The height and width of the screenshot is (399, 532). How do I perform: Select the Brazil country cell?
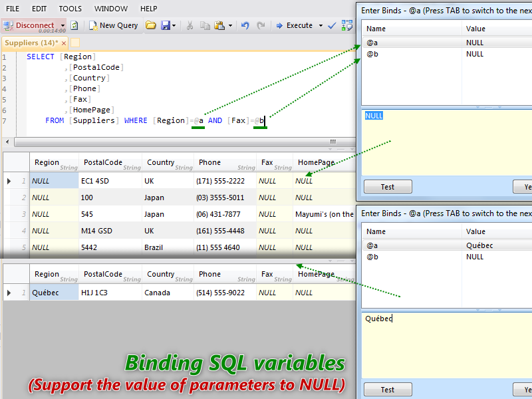(x=168, y=247)
